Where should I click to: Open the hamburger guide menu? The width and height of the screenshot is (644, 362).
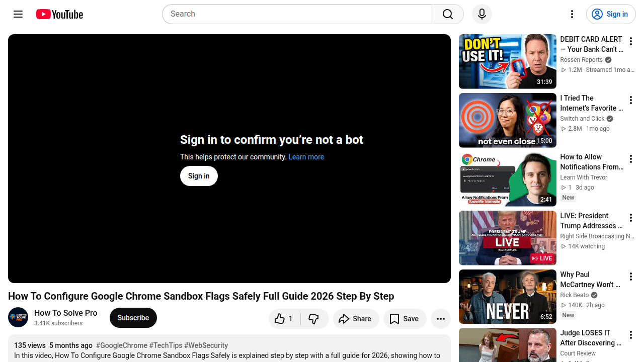(x=18, y=14)
